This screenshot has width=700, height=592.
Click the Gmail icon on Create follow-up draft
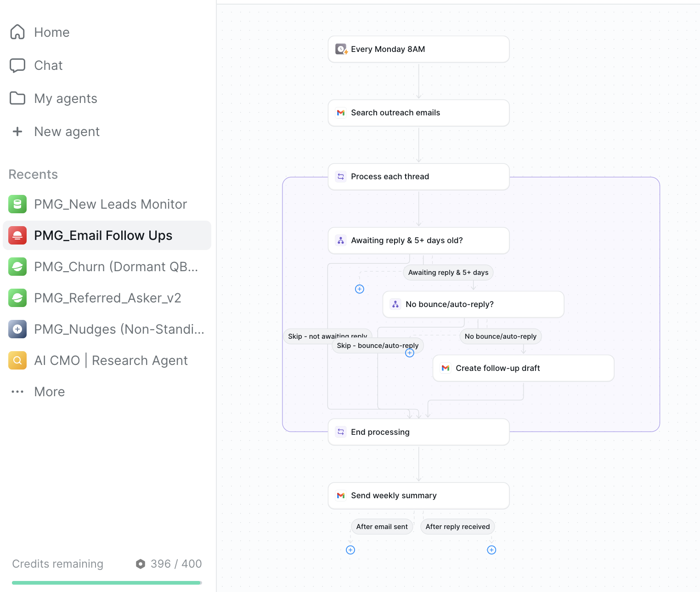(x=445, y=368)
